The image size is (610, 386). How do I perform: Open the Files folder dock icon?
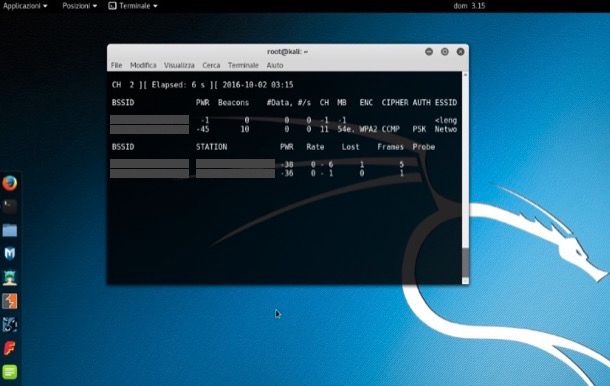click(x=10, y=230)
